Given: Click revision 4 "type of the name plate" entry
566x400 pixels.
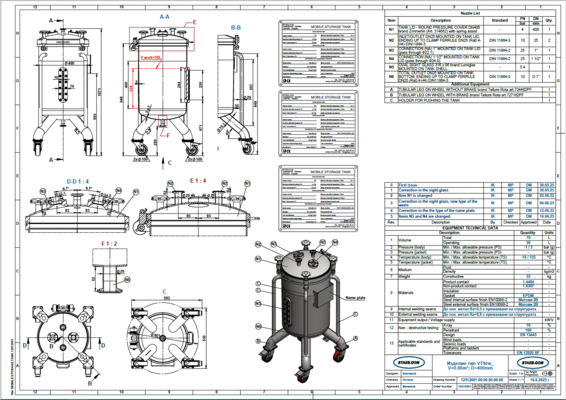Looking at the screenshot, I should click(437, 210).
